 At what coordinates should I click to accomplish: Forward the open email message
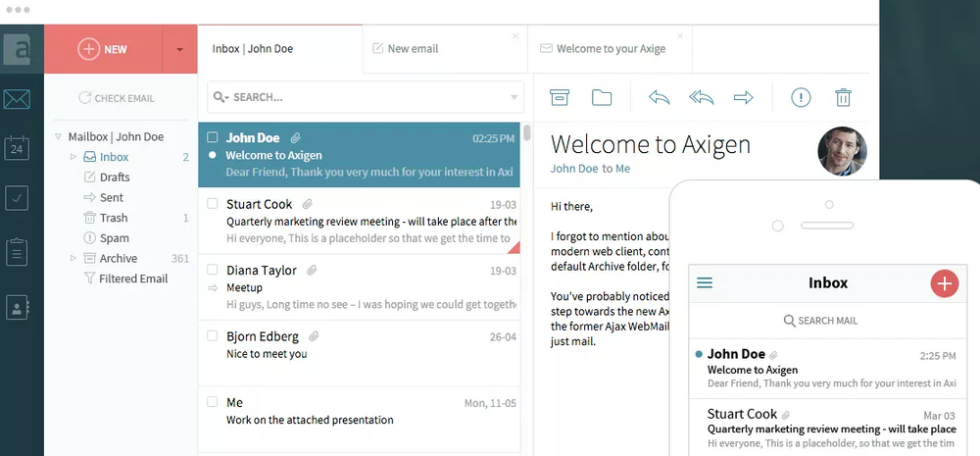(x=744, y=97)
